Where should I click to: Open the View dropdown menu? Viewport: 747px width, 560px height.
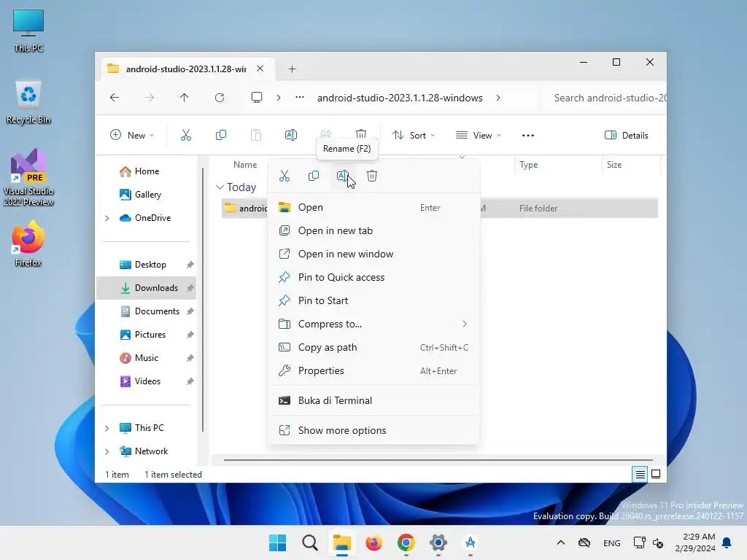pyautogui.click(x=479, y=135)
